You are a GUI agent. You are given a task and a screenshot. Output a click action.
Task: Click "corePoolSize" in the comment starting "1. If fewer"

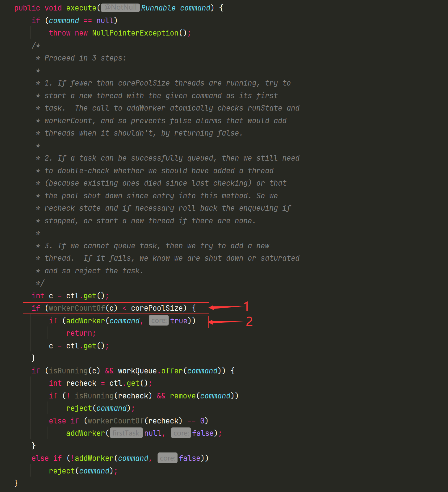(144, 83)
